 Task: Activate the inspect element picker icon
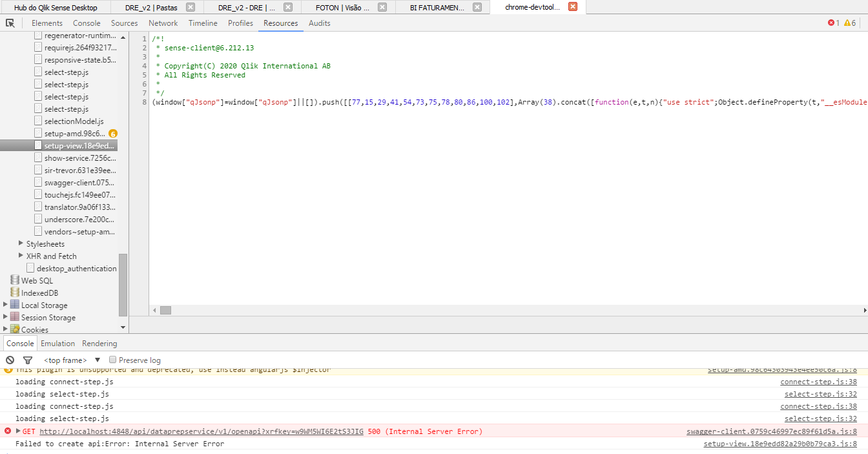coord(10,23)
